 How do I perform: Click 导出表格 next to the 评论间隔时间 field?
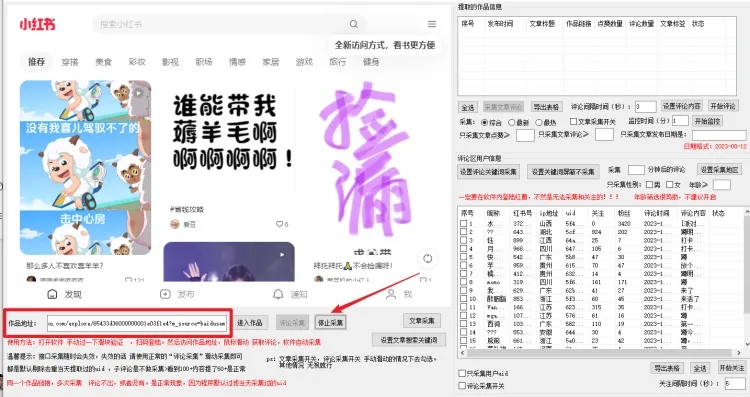[546, 107]
